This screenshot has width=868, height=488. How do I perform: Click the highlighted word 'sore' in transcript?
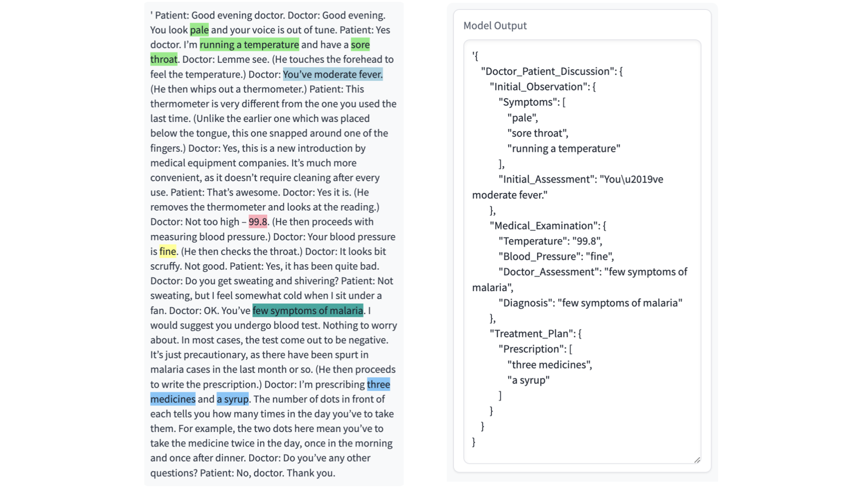tap(360, 45)
